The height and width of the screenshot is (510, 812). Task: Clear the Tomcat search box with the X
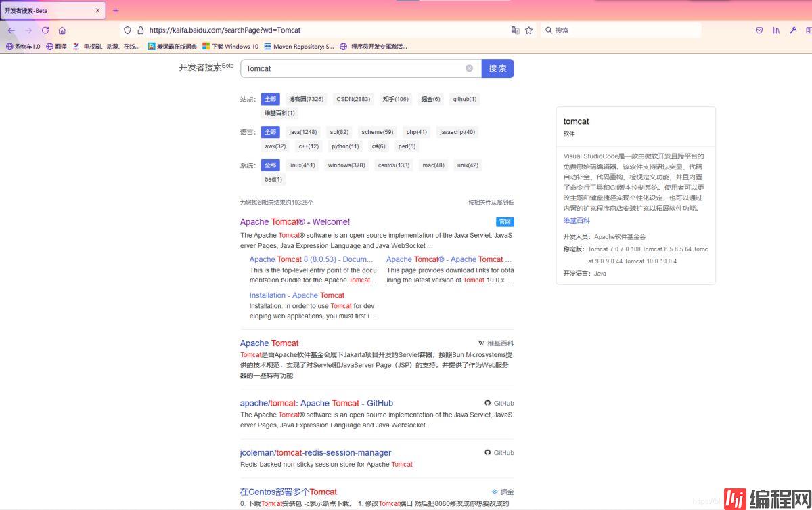point(470,68)
